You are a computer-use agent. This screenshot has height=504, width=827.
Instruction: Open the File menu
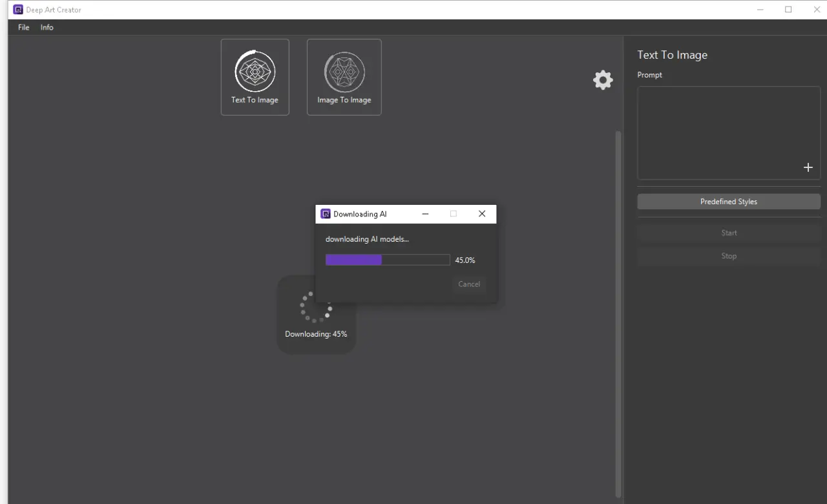coord(24,27)
